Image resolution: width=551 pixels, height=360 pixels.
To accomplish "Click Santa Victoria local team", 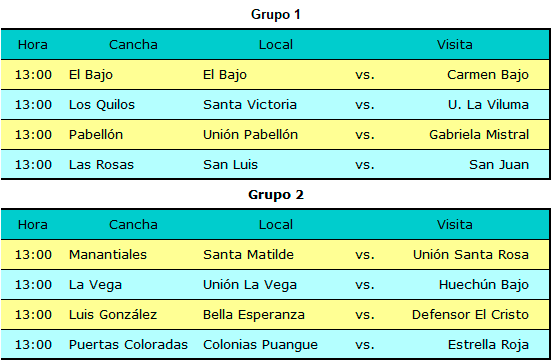I will [250, 105].
